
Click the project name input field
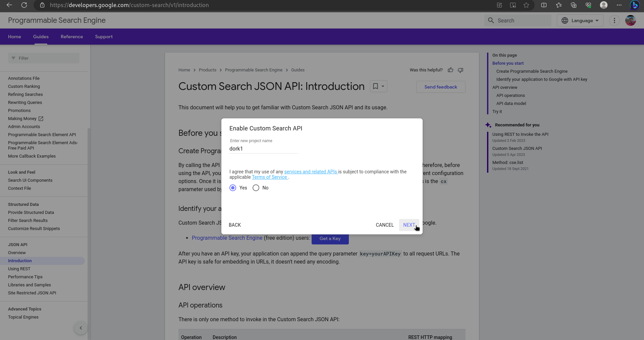click(264, 149)
